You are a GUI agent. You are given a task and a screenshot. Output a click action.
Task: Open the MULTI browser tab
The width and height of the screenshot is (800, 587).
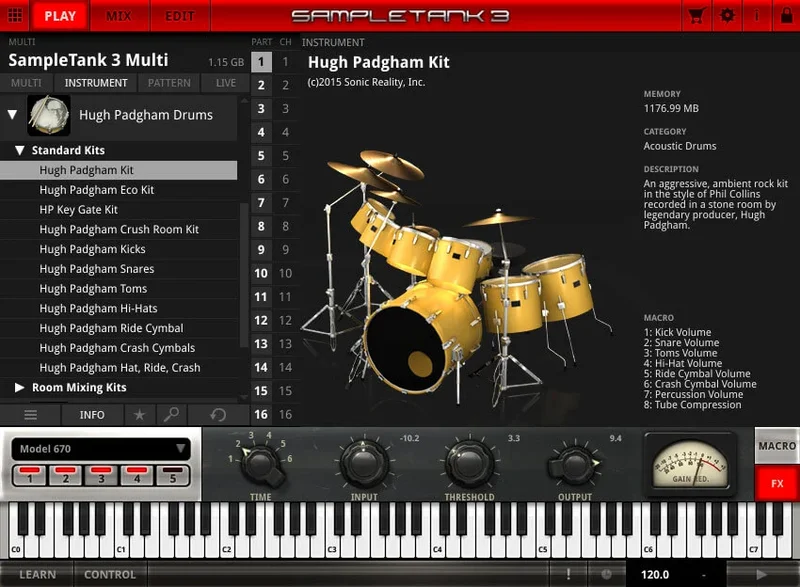26,83
